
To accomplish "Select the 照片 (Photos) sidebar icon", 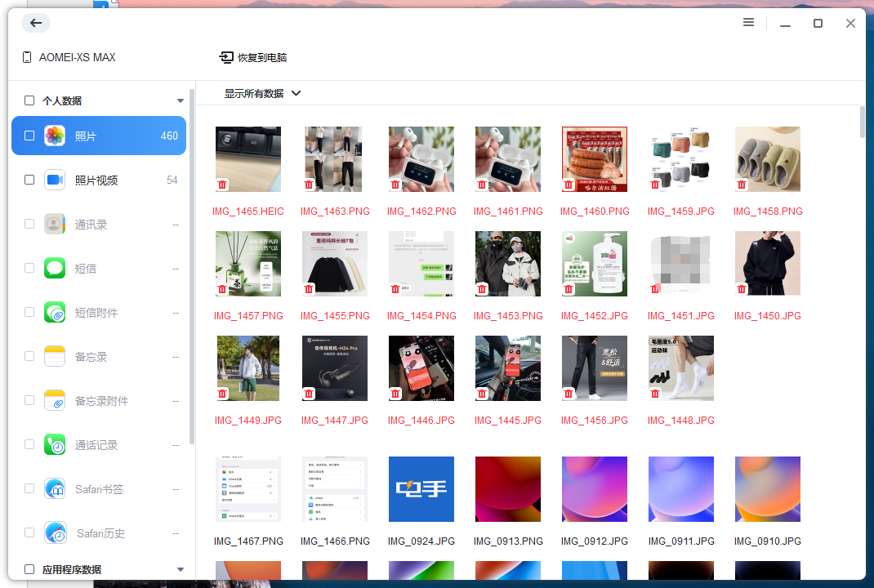I will click(x=53, y=136).
